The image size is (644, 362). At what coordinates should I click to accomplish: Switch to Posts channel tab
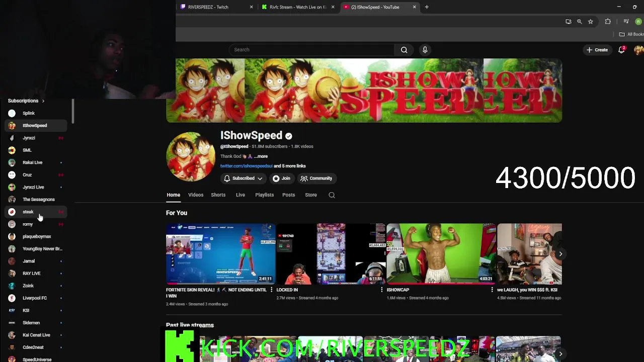pyautogui.click(x=289, y=195)
